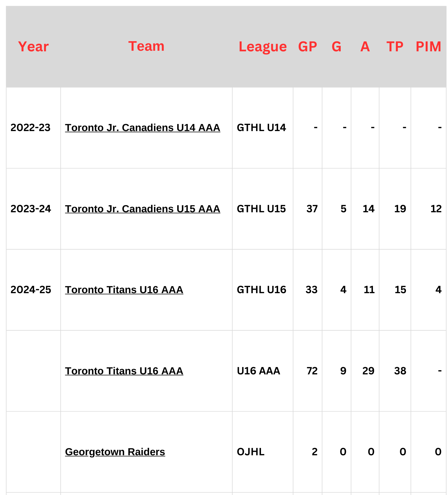Click the 2022-23 season cell

[x=30, y=128]
